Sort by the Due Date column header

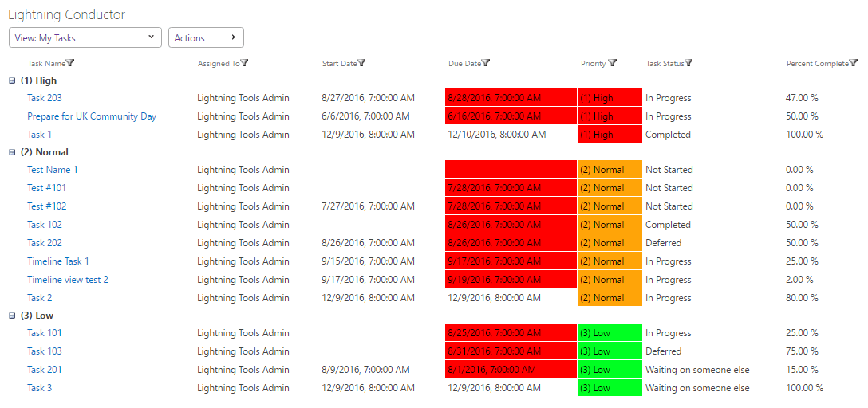pos(464,64)
